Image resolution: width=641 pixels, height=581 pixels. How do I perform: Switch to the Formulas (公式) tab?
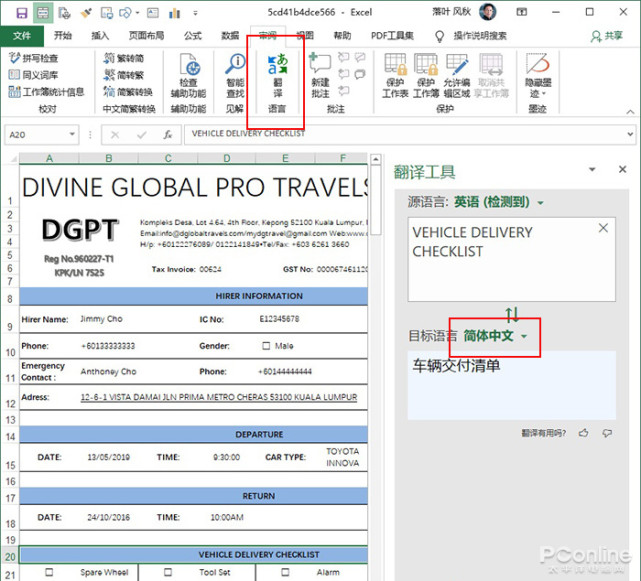(193, 36)
